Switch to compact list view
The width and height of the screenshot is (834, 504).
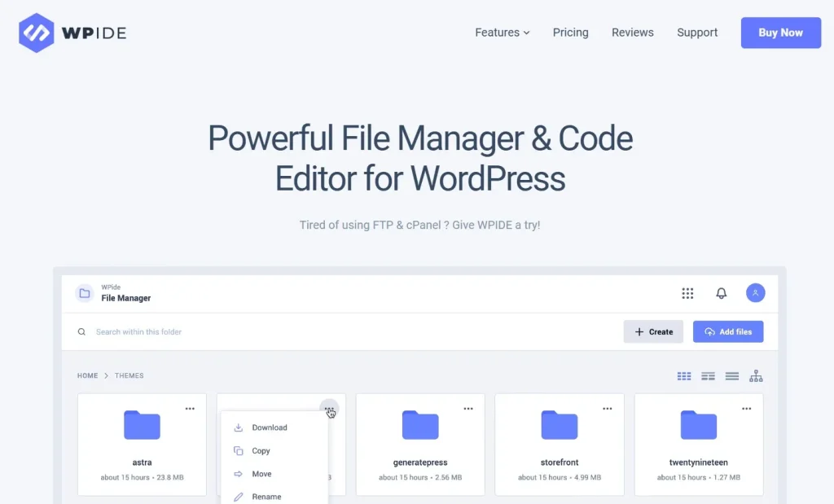pos(732,376)
